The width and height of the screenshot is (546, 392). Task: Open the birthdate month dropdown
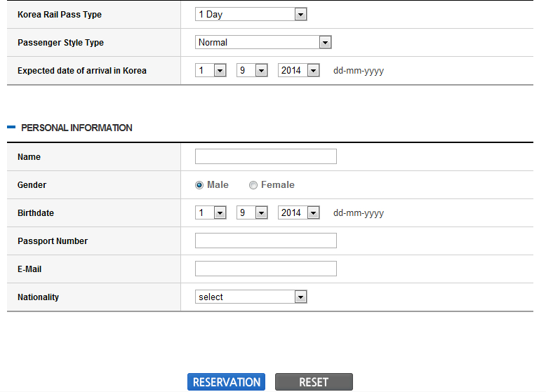(x=252, y=213)
